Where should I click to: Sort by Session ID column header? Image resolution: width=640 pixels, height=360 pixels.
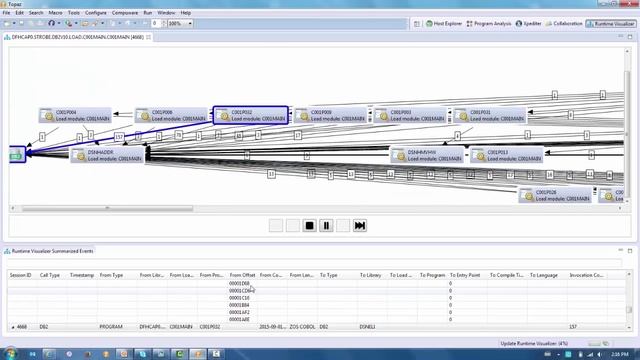(x=20, y=275)
